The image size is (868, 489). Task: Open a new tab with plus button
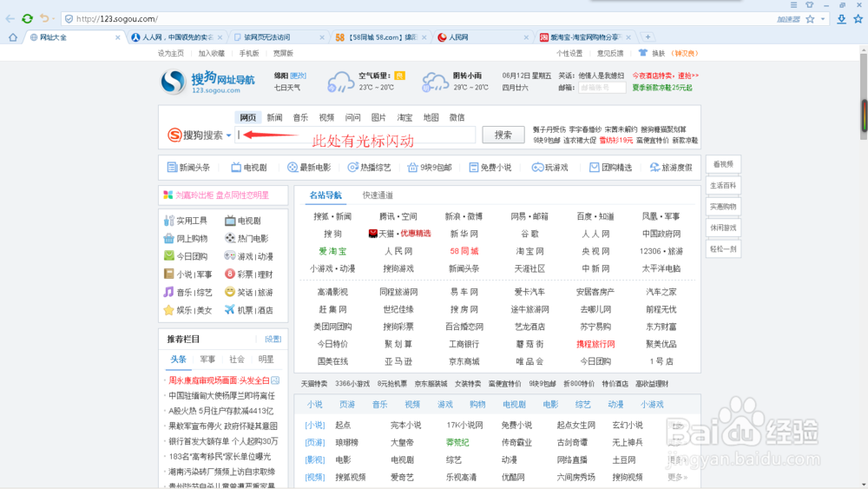coord(648,37)
